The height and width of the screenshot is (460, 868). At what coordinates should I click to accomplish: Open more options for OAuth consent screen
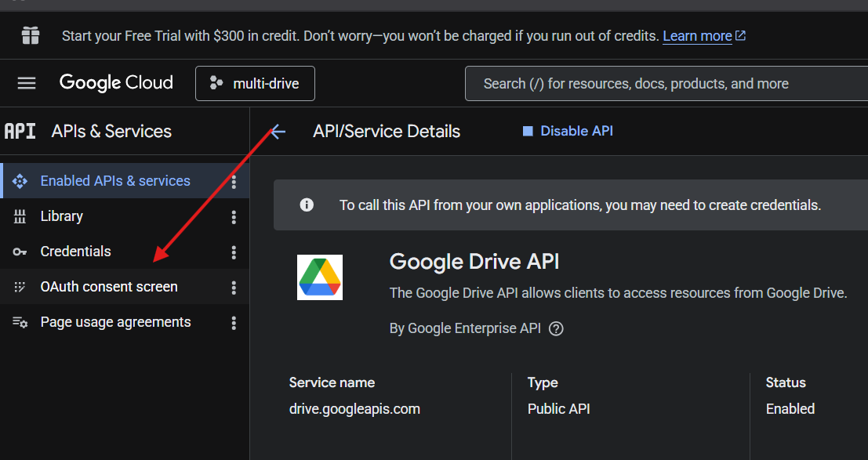(234, 288)
